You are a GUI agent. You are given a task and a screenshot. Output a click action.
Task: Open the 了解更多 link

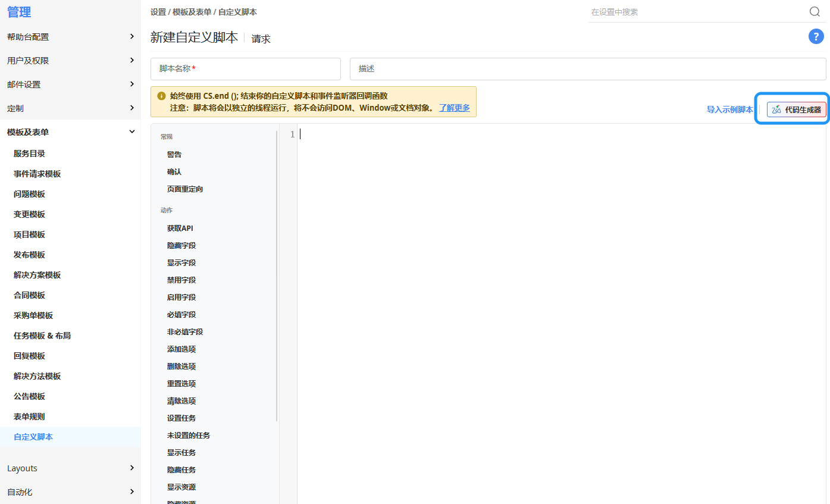pos(454,108)
